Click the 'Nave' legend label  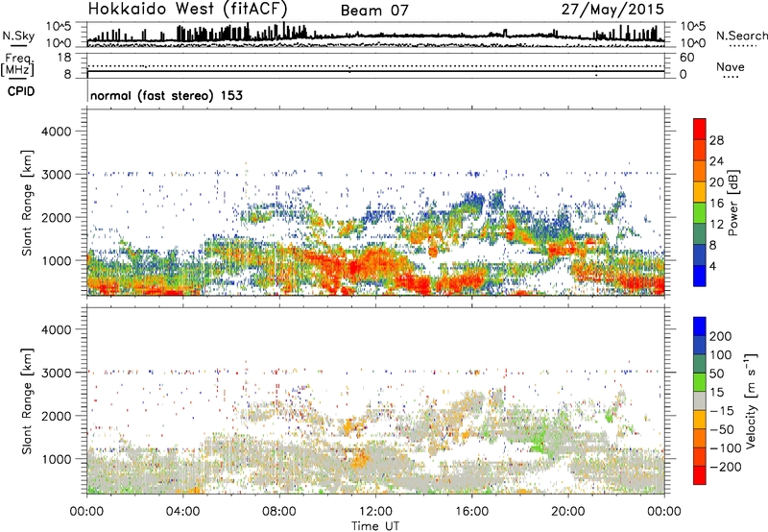[x=730, y=66]
